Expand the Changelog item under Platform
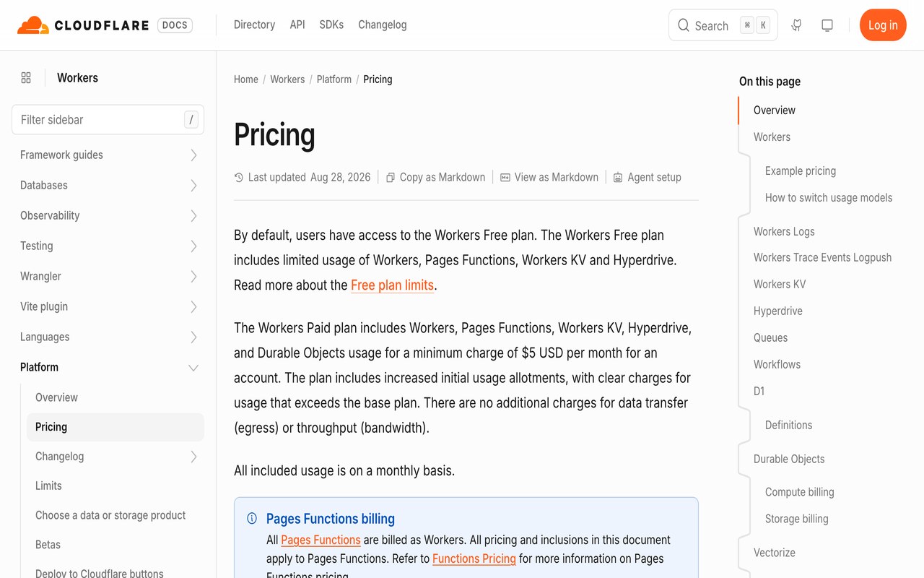 pyautogui.click(x=115, y=457)
